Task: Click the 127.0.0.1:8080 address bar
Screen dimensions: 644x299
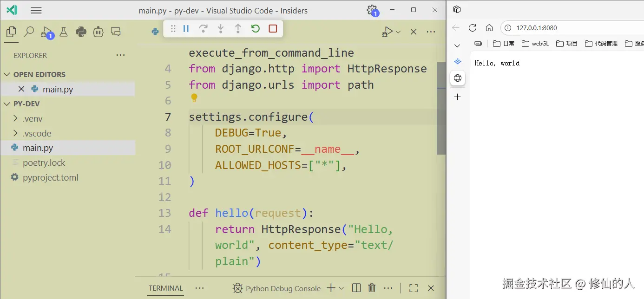Action: pos(573,28)
